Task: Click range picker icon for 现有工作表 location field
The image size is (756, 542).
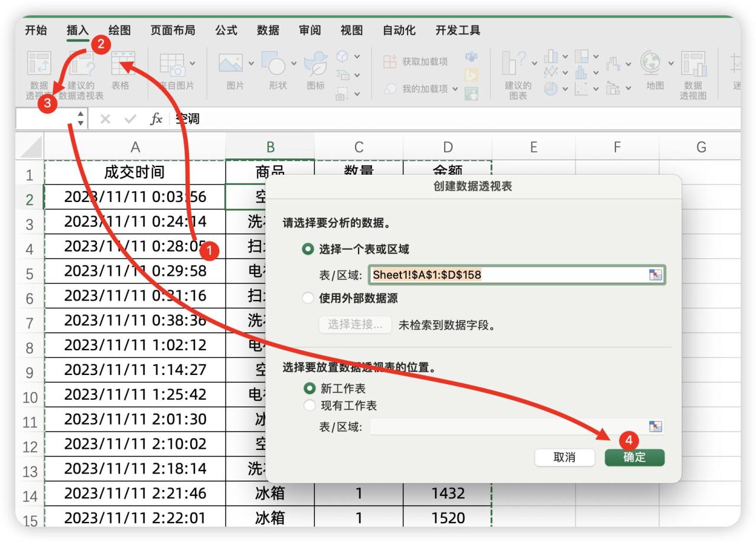Action: (x=655, y=426)
